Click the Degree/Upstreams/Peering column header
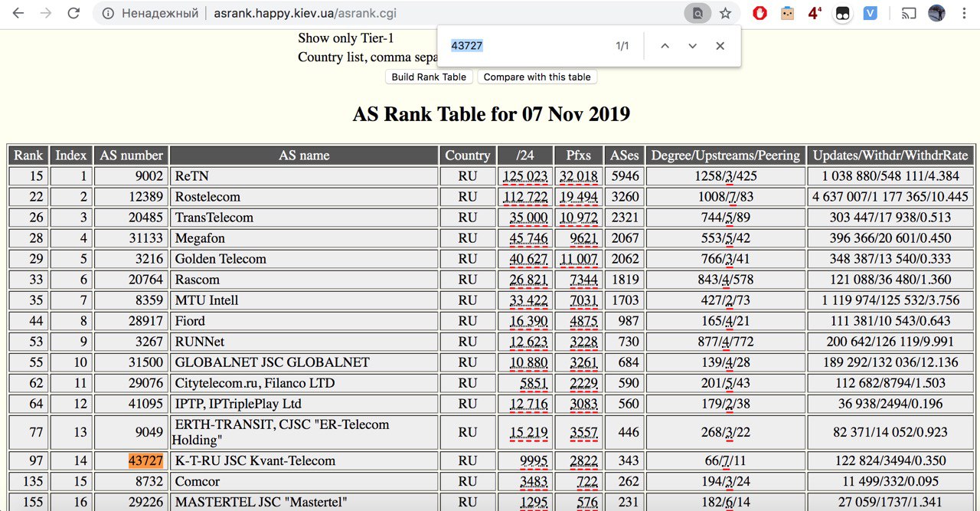 (725, 155)
